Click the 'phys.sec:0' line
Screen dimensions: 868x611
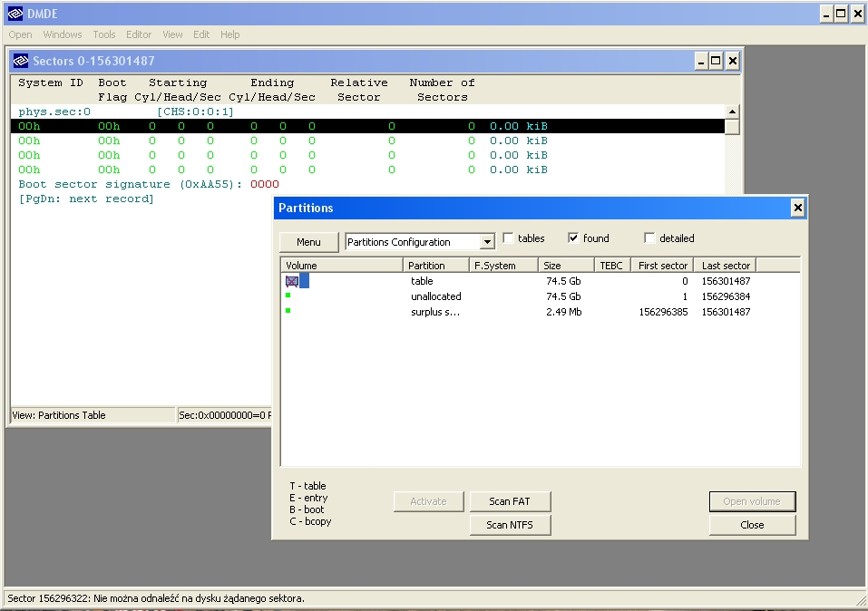(54, 112)
